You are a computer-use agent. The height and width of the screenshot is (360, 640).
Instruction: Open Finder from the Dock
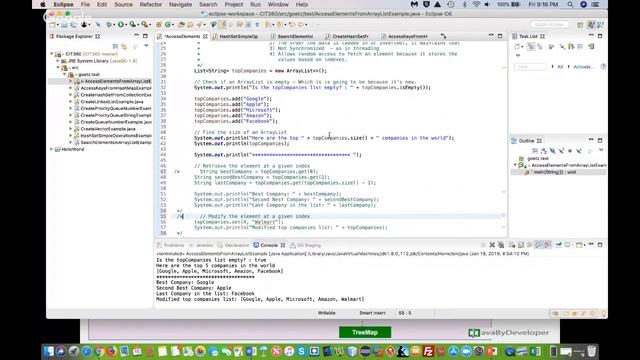(x=49, y=351)
